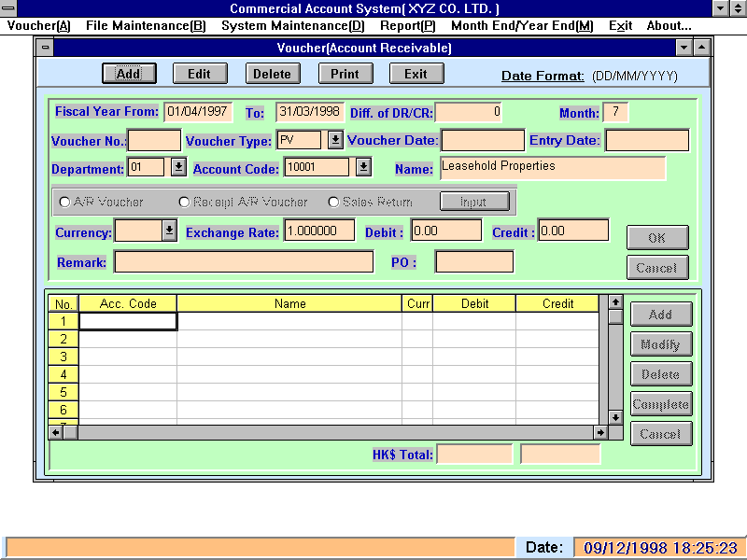Open the Currency dropdown arrow
The height and width of the screenshot is (560, 747).
[169, 231]
